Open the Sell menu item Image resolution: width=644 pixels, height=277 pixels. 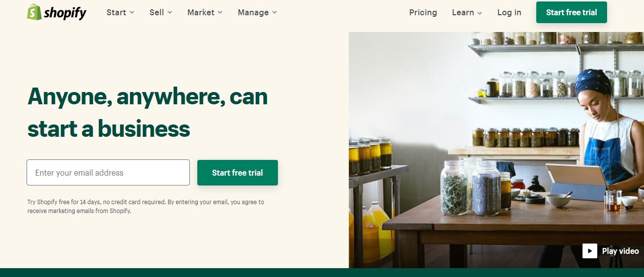point(161,12)
